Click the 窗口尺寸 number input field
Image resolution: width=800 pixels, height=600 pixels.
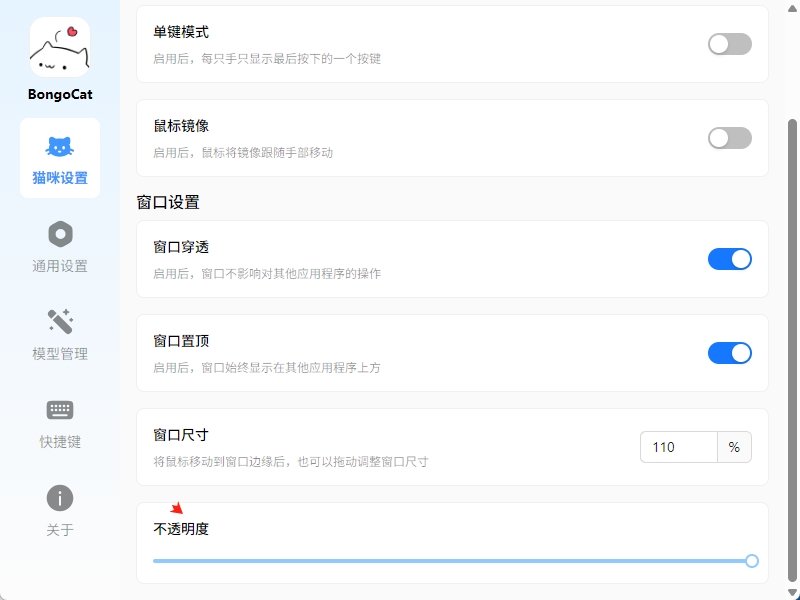click(679, 447)
